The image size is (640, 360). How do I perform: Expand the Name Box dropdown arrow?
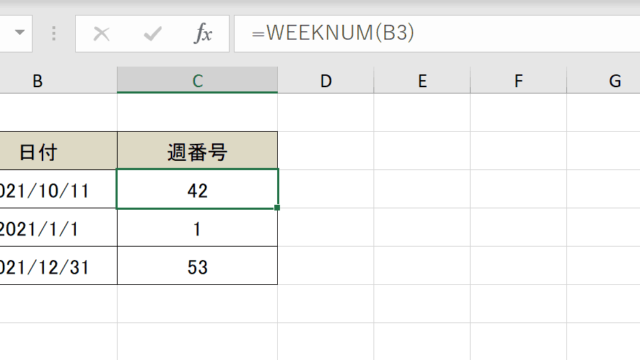20,33
